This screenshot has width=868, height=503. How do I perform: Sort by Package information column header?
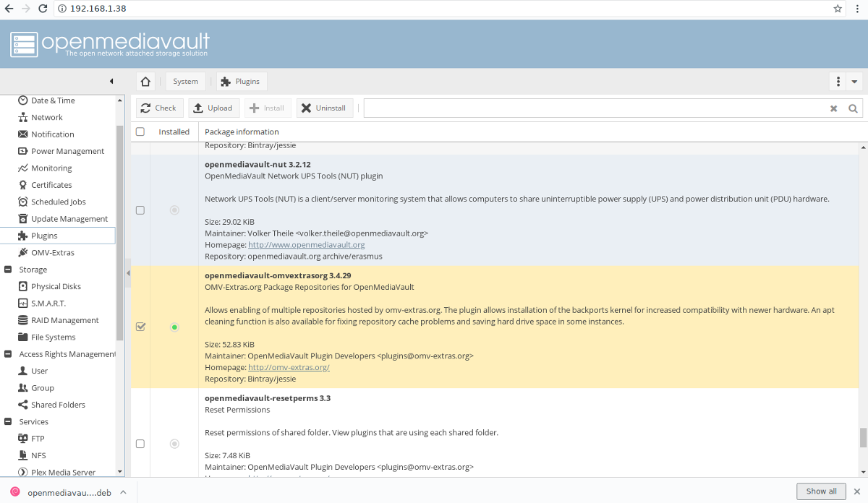pos(242,132)
